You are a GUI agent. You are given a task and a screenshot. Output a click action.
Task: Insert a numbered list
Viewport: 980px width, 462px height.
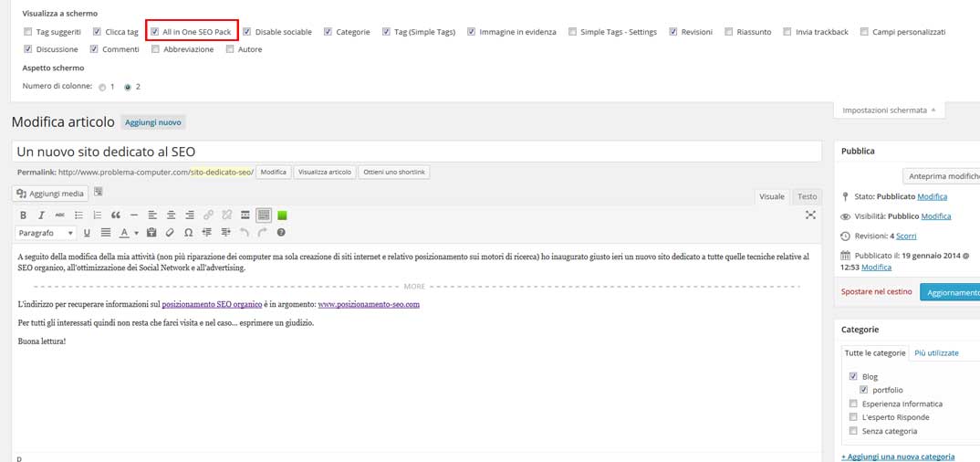point(97,215)
